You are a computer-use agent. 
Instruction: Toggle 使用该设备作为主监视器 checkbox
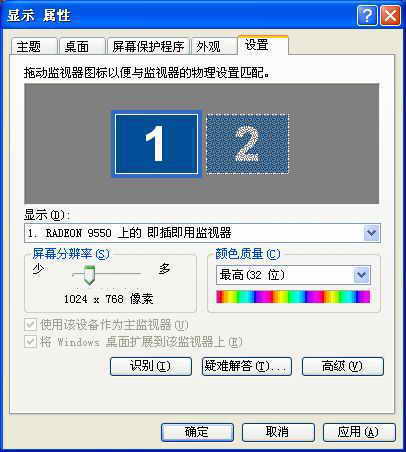tap(31, 324)
